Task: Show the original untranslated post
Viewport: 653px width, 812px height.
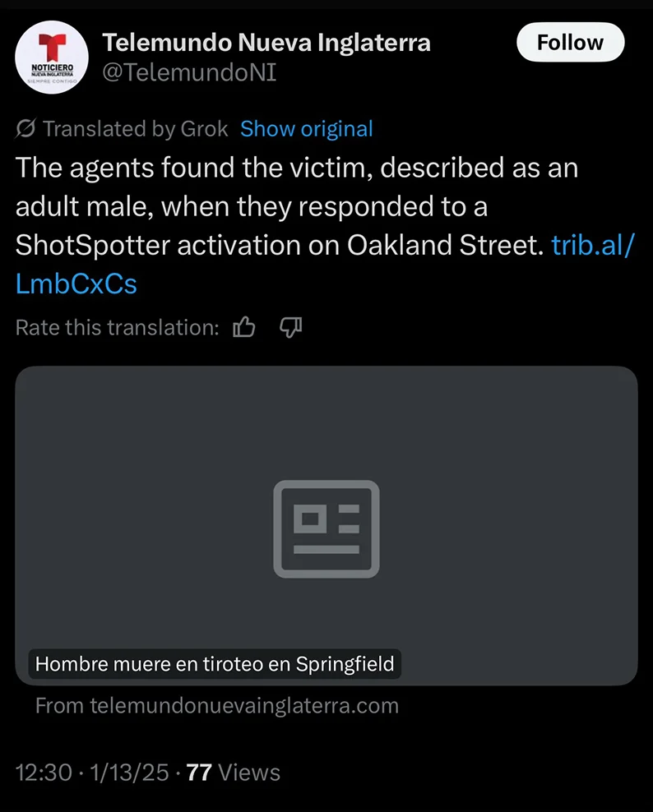Action: coord(306,129)
